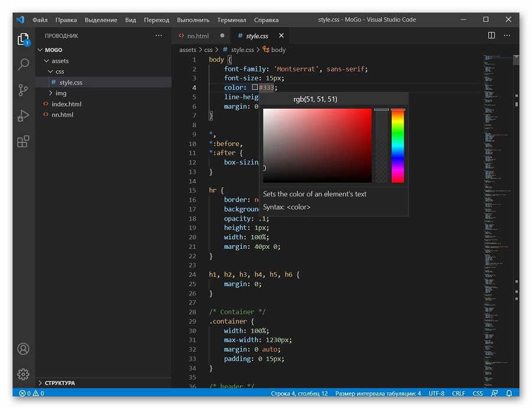The width and height of the screenshot is (532, 409).
Task: Pick a color in saturation gradient box
Action: point(317,145)
